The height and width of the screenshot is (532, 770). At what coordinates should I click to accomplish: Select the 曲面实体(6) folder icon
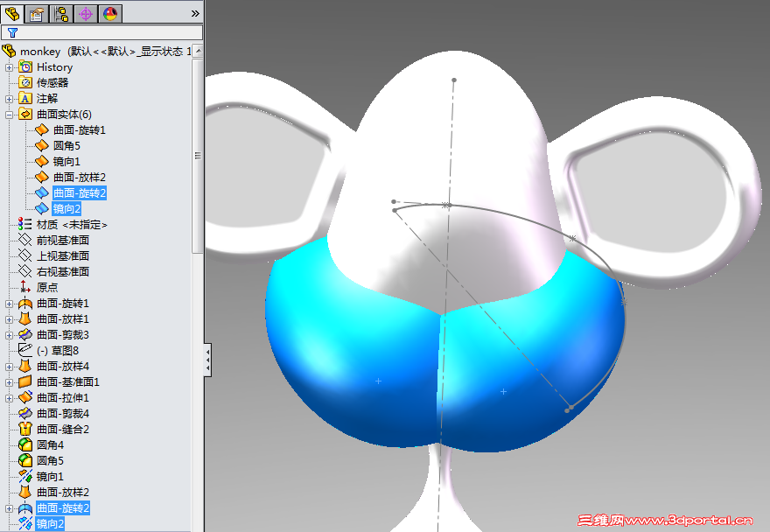pos(25,114)
